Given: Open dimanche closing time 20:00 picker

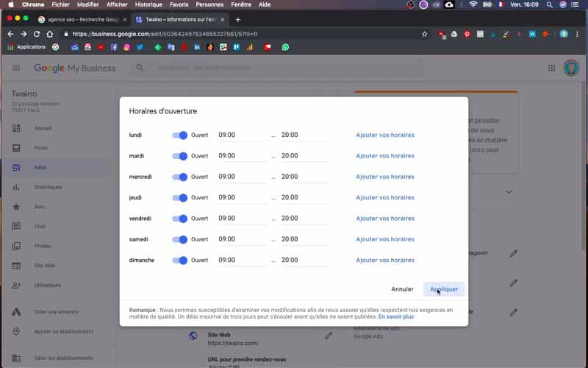Looking at the screenshot, I should pyautogui.click(x=305, y=261).
